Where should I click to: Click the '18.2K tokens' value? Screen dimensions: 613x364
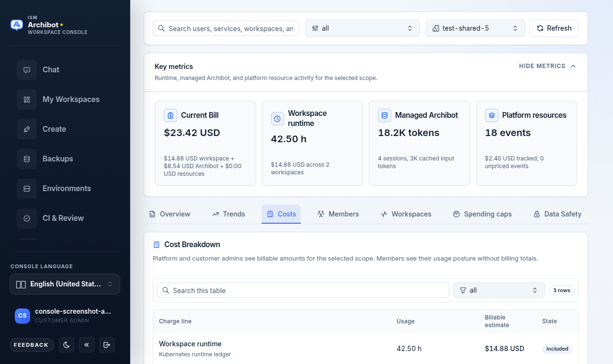coord(409,133)
